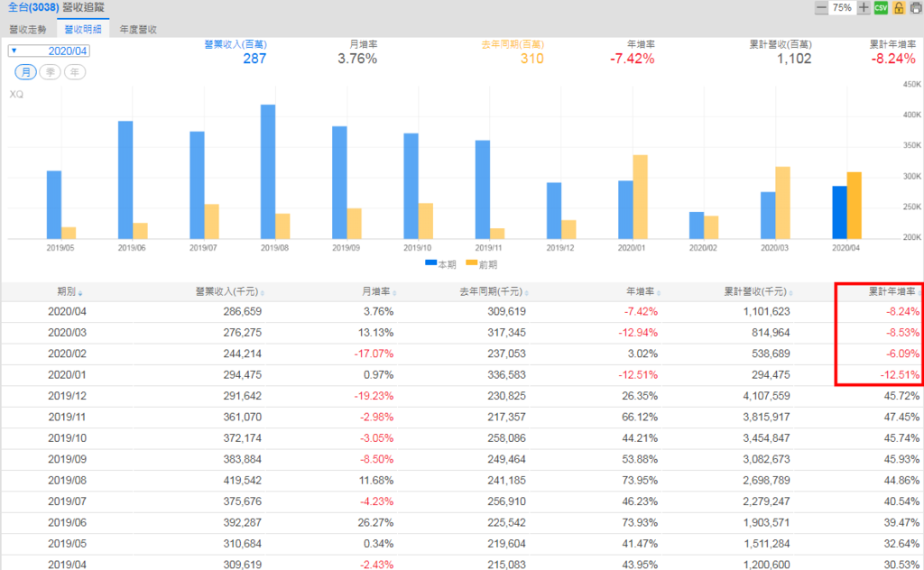Image resolution: width=924 pixels, height=570 pixels.
Task: Click the 66.12% yearly growth value
Action: coord(640,418)
